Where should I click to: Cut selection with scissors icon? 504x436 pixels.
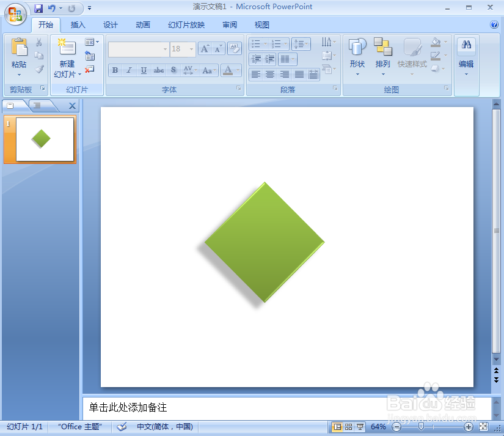click(39, 42)
